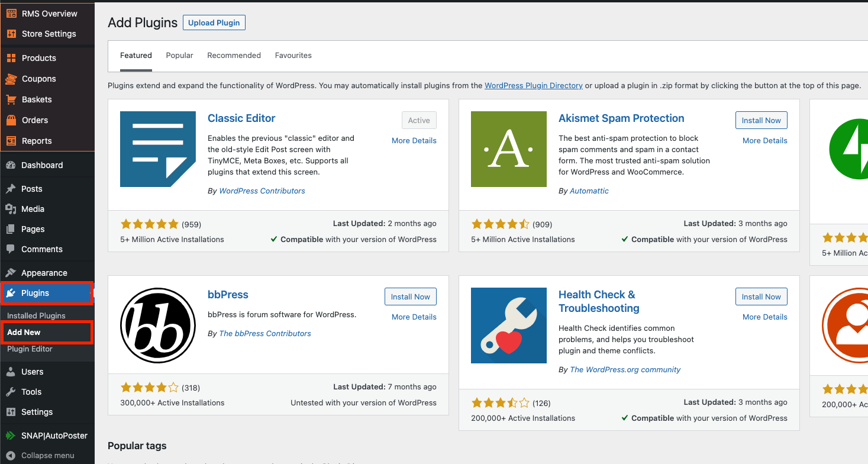Click the Active button for Classic Editor
This screenshot has width=868, height=464.
(419, 120)
